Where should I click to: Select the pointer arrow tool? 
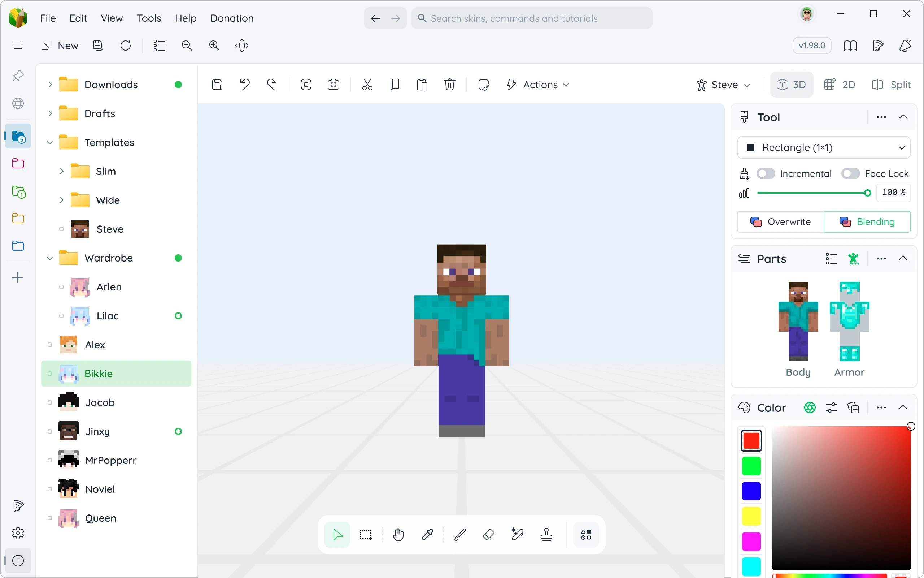(337, 534)
